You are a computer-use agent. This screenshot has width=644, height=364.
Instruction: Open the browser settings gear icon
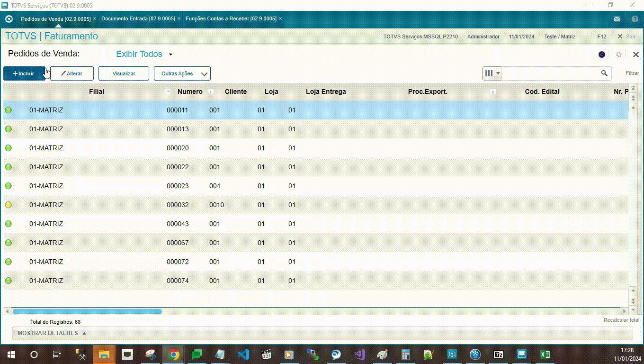click(x=619, y=55)
